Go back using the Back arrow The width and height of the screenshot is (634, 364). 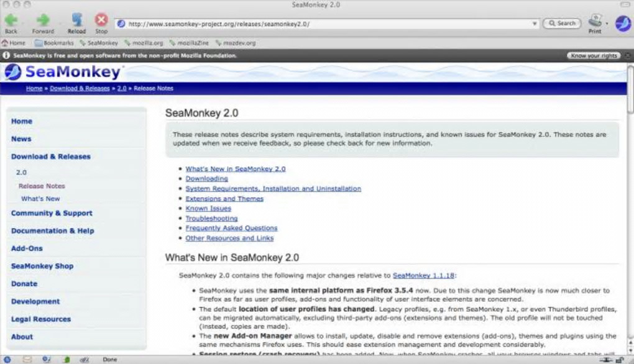point(11,23)
